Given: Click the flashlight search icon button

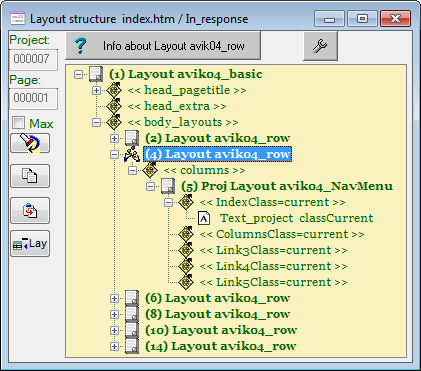Looking at the screenshot, I should pos(30,143).
